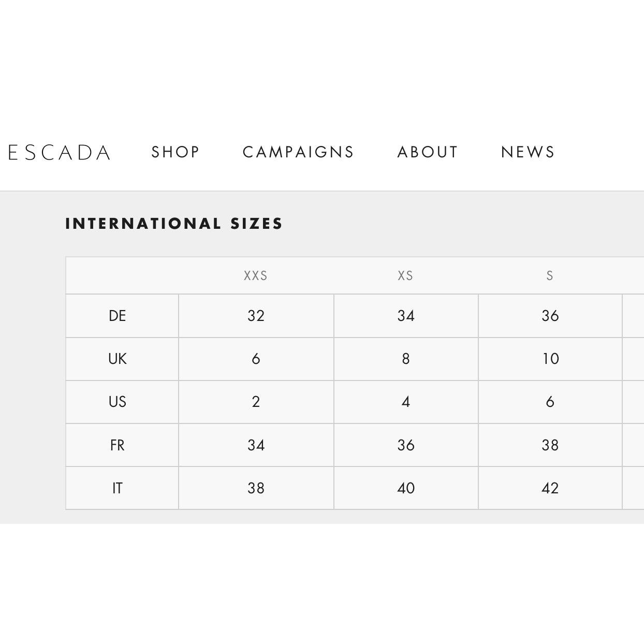Select UK size 10 cell

(550, 359)
